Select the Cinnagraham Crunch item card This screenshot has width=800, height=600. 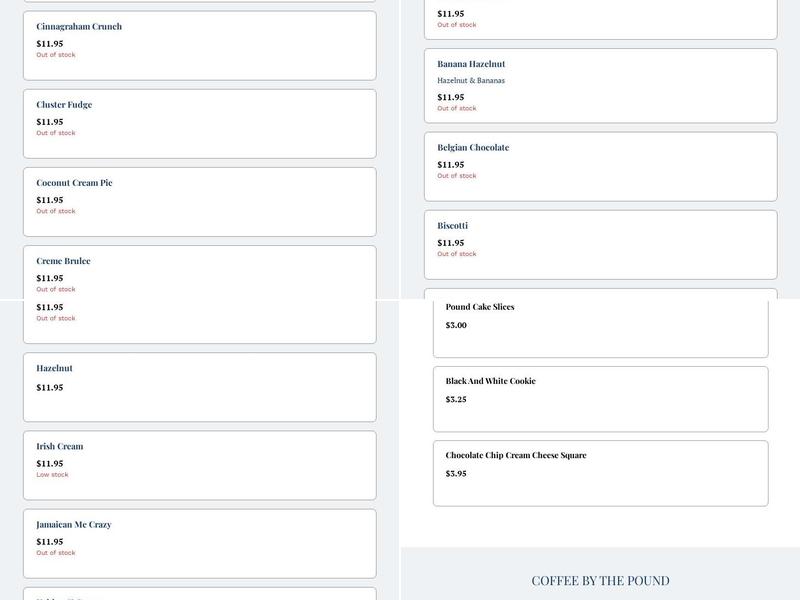click(x=199, y=45)
